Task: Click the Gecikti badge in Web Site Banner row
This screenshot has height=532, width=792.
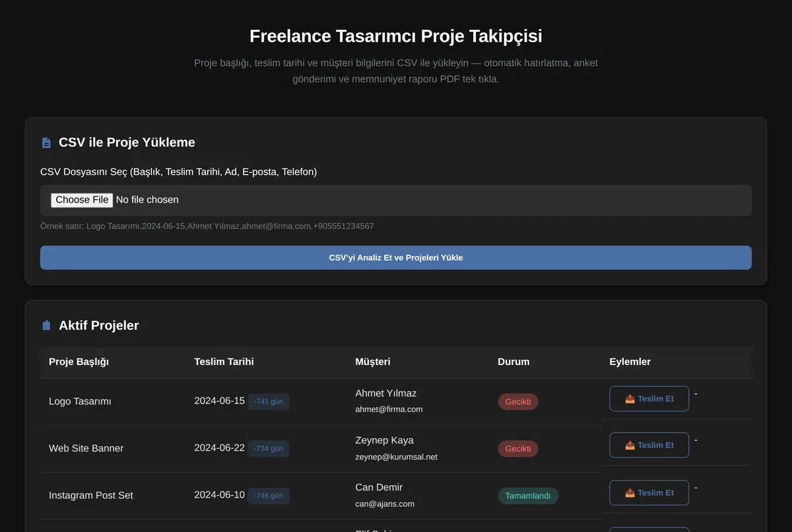Action: (518, 449)
